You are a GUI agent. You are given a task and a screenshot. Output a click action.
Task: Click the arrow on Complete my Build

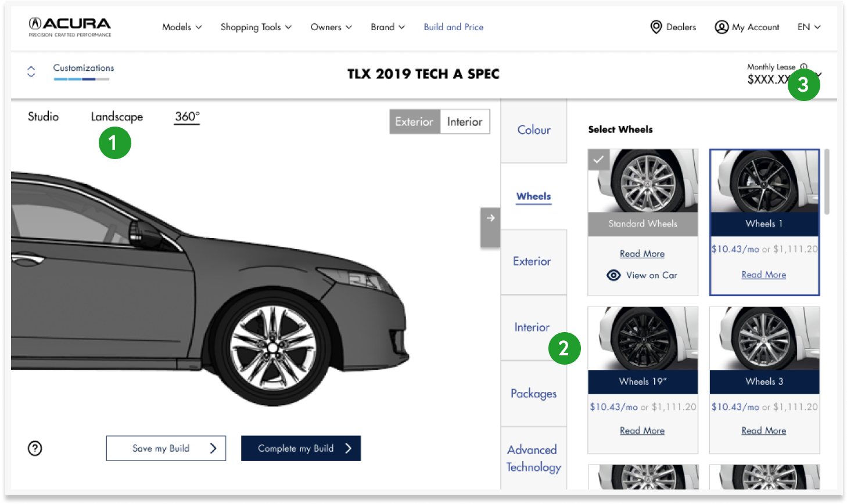pos(348,448)
